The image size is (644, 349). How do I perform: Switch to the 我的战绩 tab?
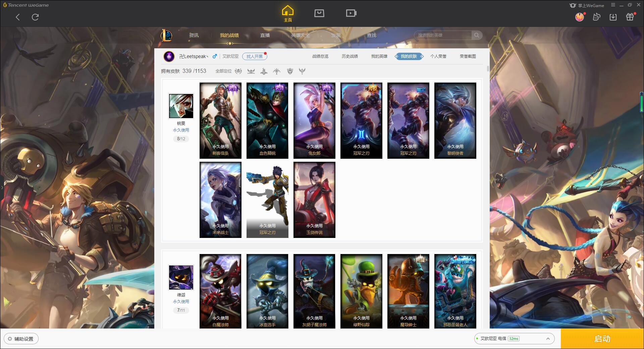[229, 35]
